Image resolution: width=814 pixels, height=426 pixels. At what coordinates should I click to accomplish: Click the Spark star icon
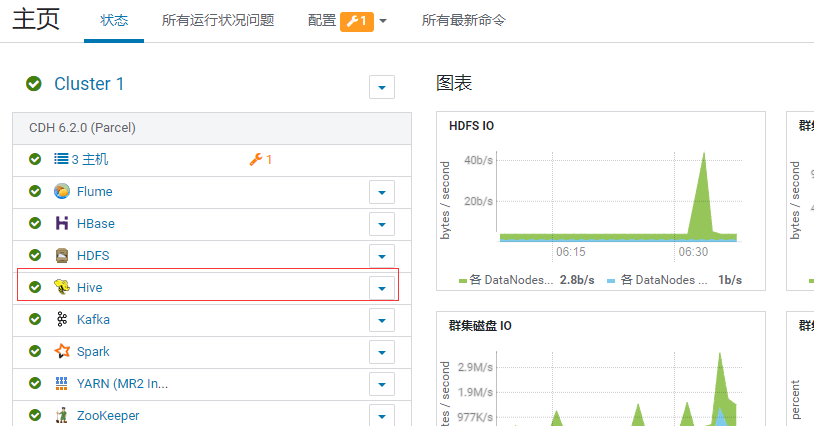[62, 351]
